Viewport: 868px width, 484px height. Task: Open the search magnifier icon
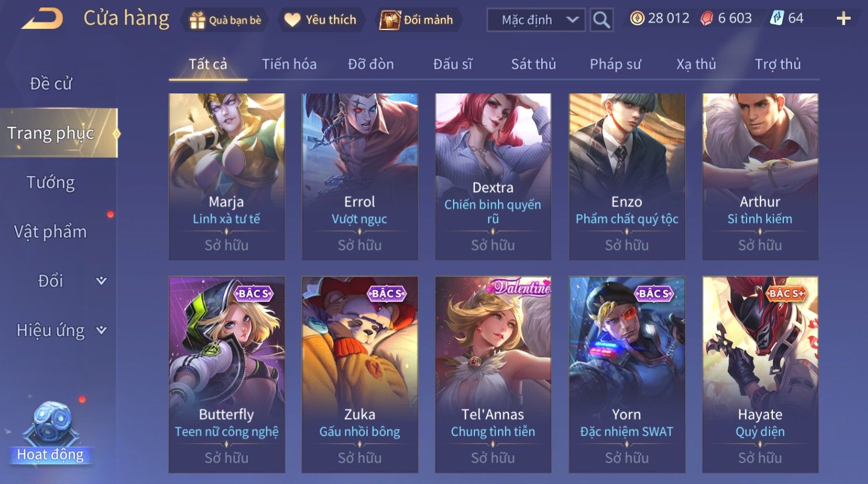tap(601, 20)
